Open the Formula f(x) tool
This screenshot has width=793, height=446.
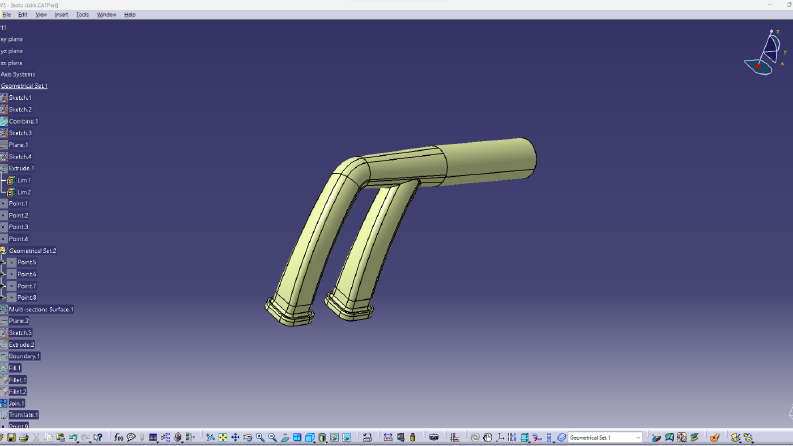pos(119,437)
